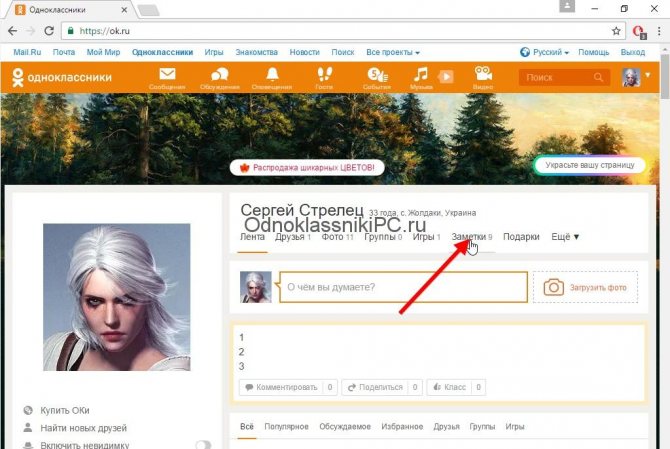Click the Комментировать button
The image size is (670, 449).
(288, 387)
